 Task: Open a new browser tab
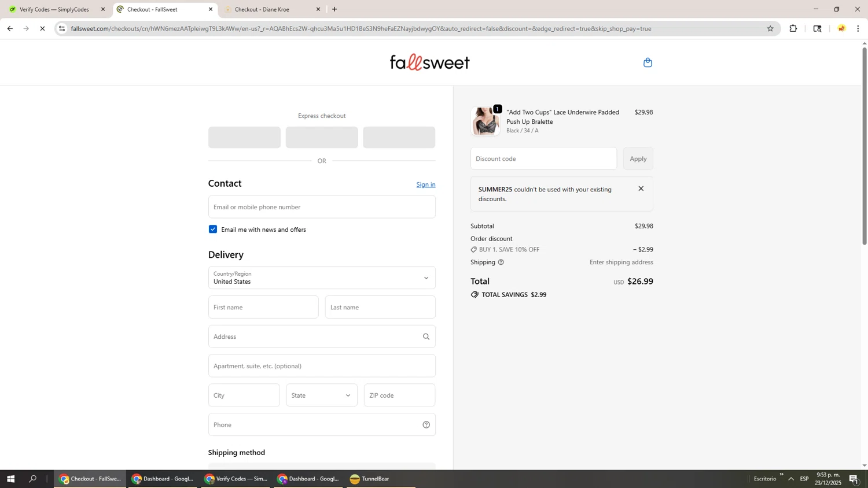tap(334, 9)
